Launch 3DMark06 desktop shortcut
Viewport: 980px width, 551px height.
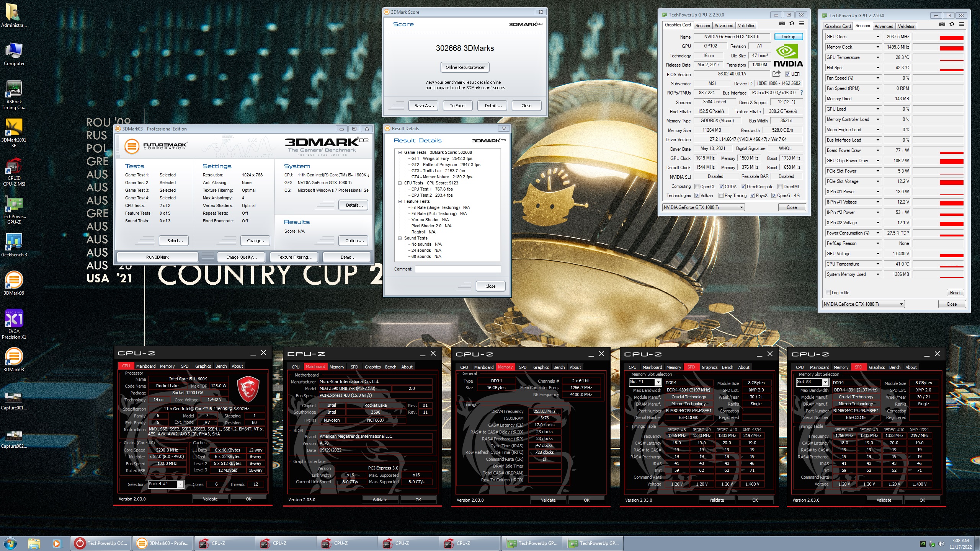click(14, 283)
